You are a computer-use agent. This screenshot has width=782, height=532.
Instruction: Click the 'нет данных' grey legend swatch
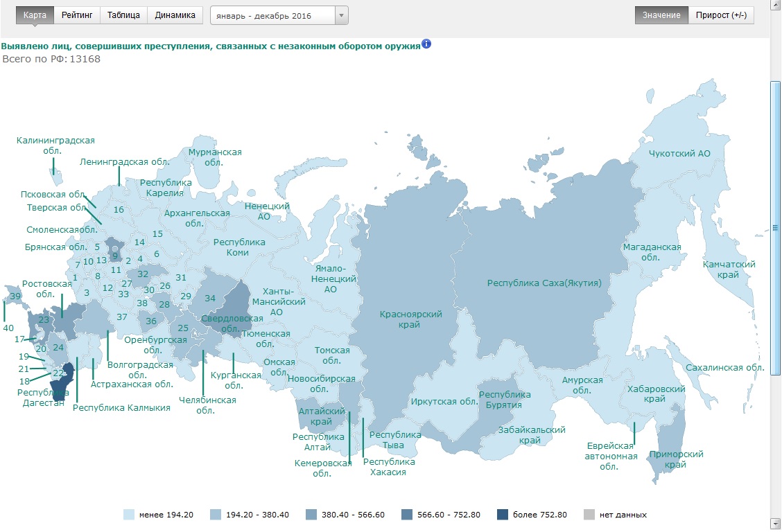coord(589,515)
